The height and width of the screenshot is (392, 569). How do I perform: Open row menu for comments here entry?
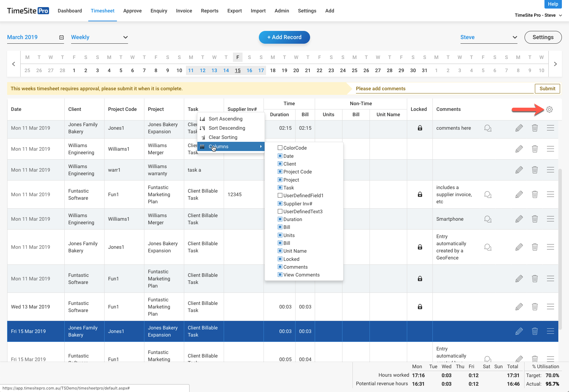(x=551, y=128)
